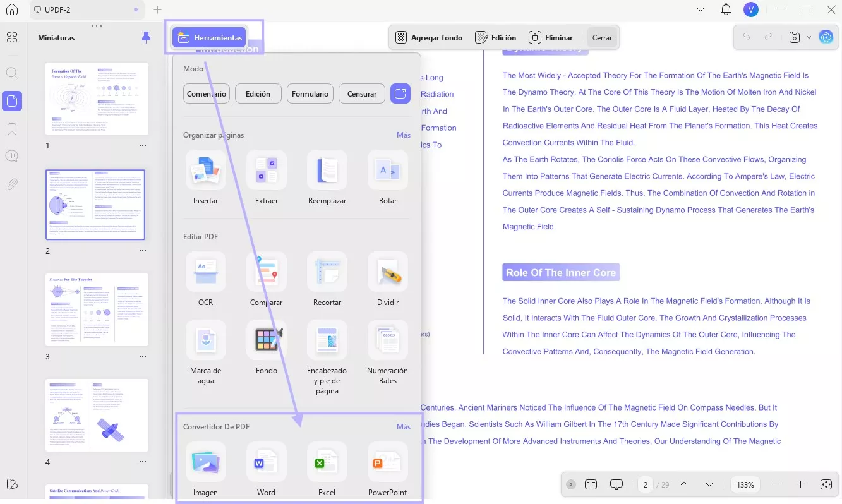Viewport: 842px width, 504px height.
Task: Open options menu for thumbnail 4
Action: click(143, 462)
